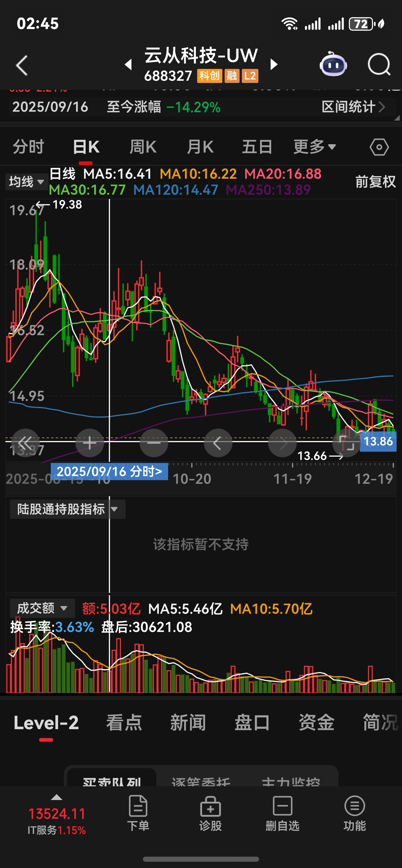Select the 周K weekly chart tab

click(x=143, y=147)
